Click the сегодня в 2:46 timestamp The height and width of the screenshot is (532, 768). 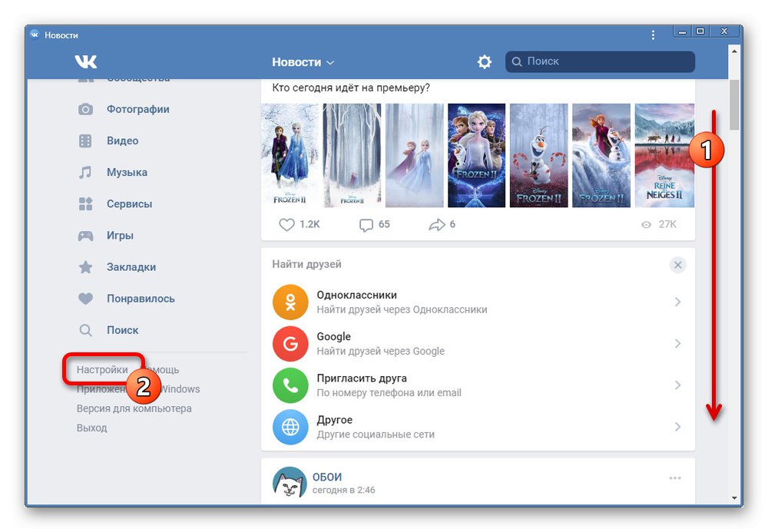[x=344, y=490]
